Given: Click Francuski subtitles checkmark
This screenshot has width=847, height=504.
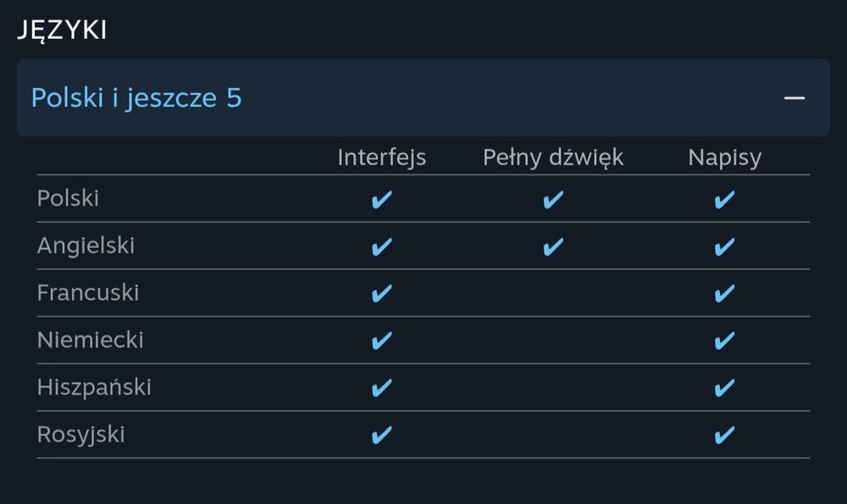Looking at the screenshot, I should pyautogui.click(x=724, y=294).
